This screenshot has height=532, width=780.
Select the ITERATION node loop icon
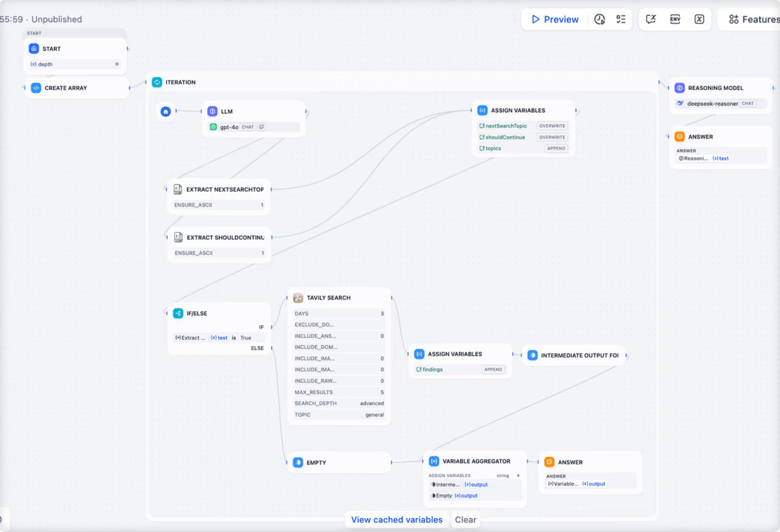coord(157,82)
